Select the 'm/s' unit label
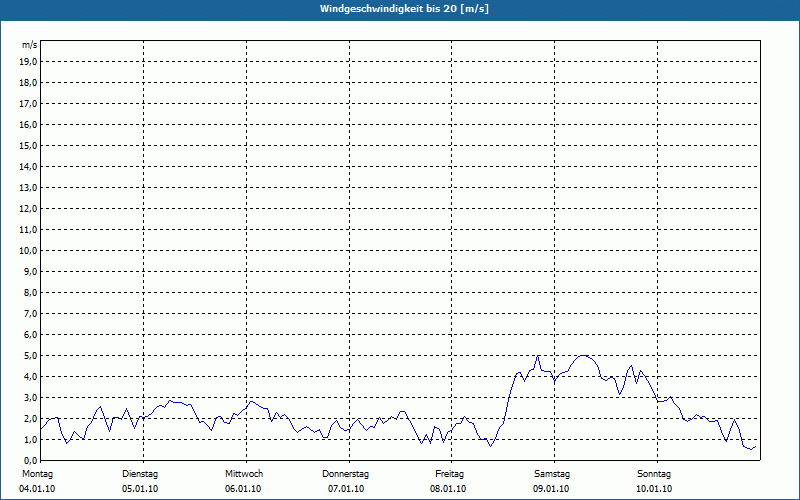 pyautogui.click(x=30, y=45)
